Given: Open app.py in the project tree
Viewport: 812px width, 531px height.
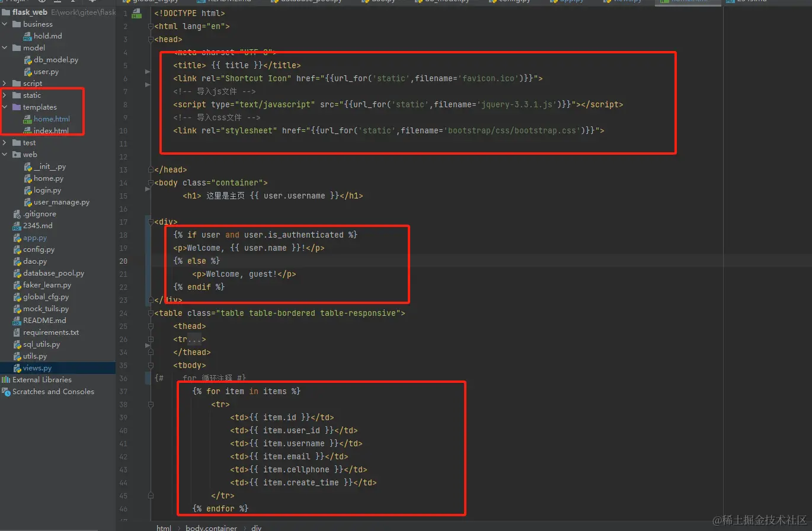Looking at the screenshot, I should pyautogui.click(x=35, y=238).
